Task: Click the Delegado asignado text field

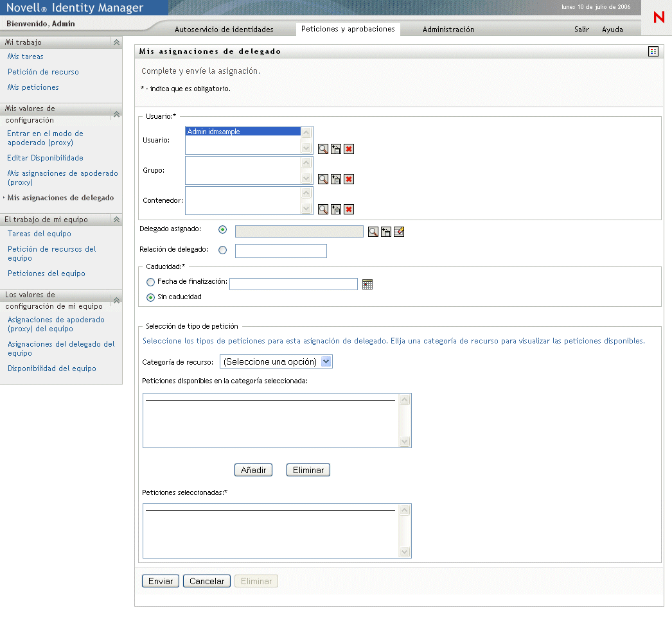Action: [x=299, y=232]
